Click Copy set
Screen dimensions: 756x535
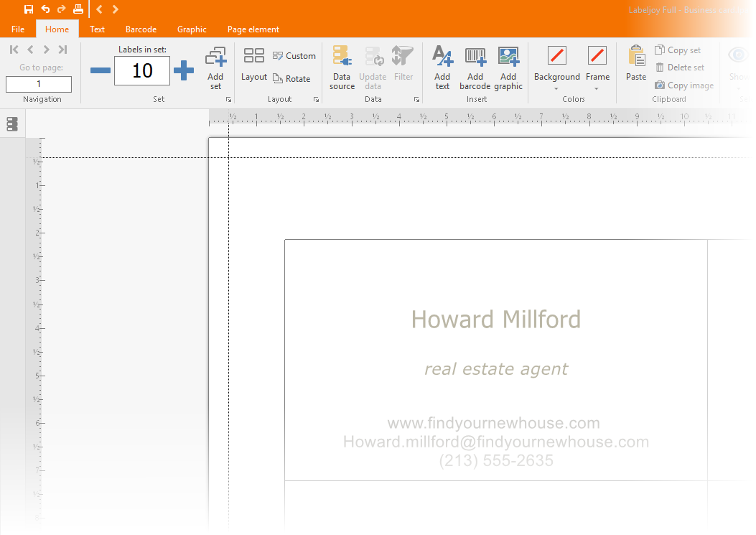[x=678, y=50]
